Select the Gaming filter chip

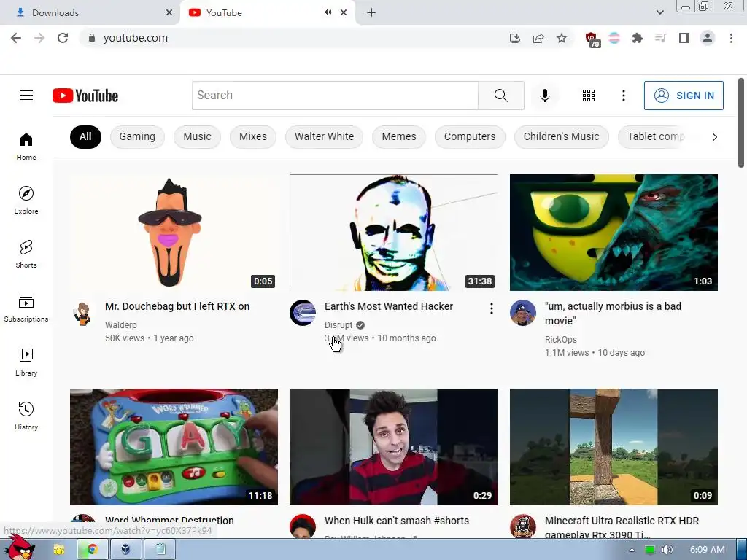coord(137,136)
